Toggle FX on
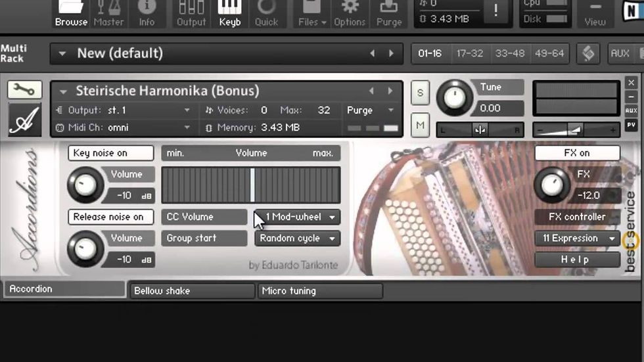The height and width of the screenshot is (362, 644). click(577, 153)
